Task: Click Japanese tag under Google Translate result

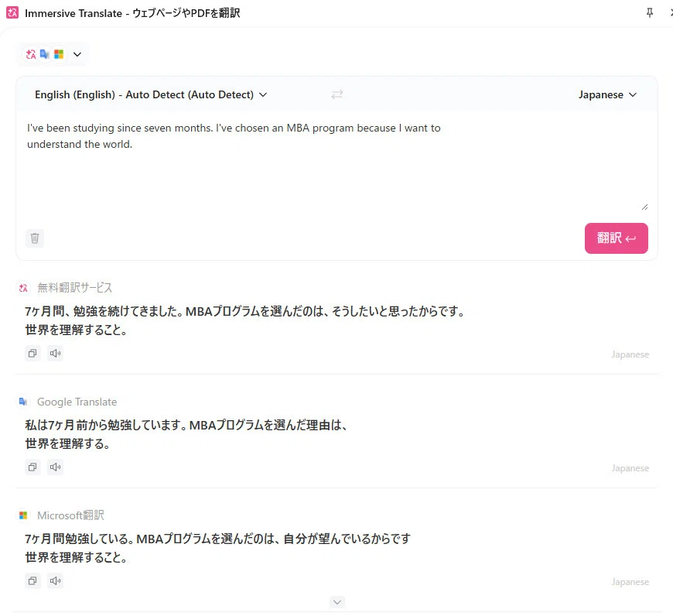Action: (x=630, y=468)
